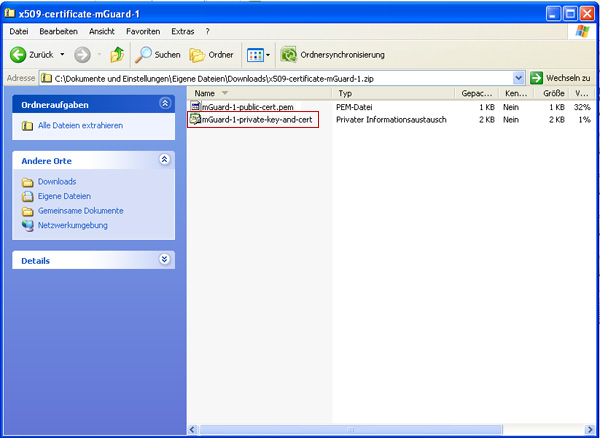Screen dimensions: 600x438
Task: Open the Favoriten menu
Action: [143, 32]
